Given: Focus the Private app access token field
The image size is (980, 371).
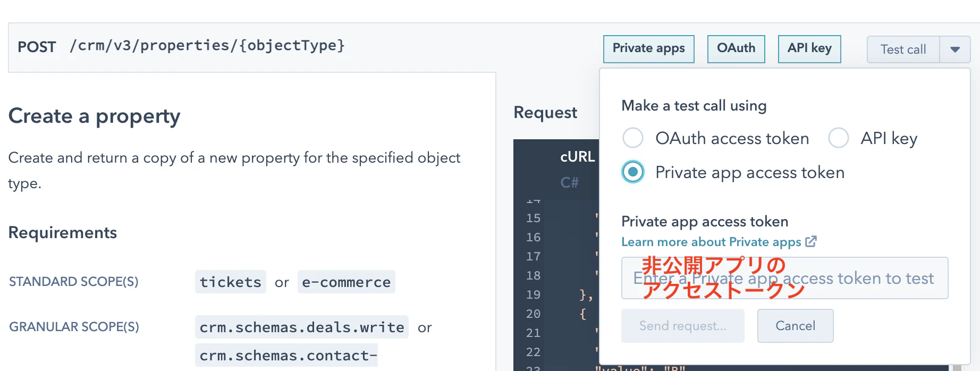Looking at the screenshot, I should (784, 278).
